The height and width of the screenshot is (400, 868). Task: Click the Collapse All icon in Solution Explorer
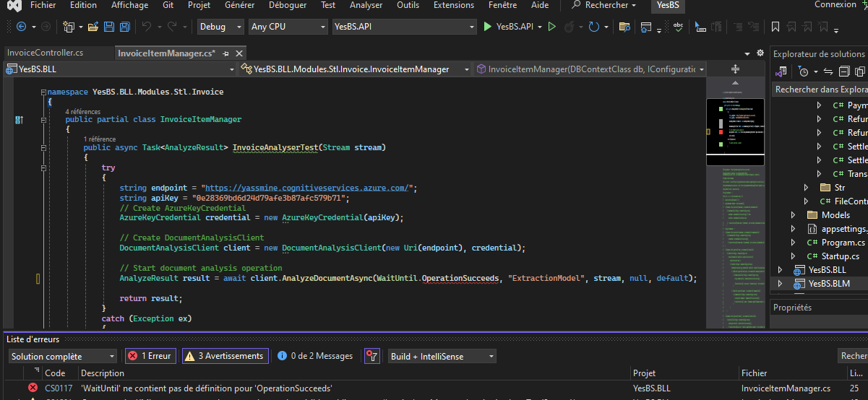(844, 71)
